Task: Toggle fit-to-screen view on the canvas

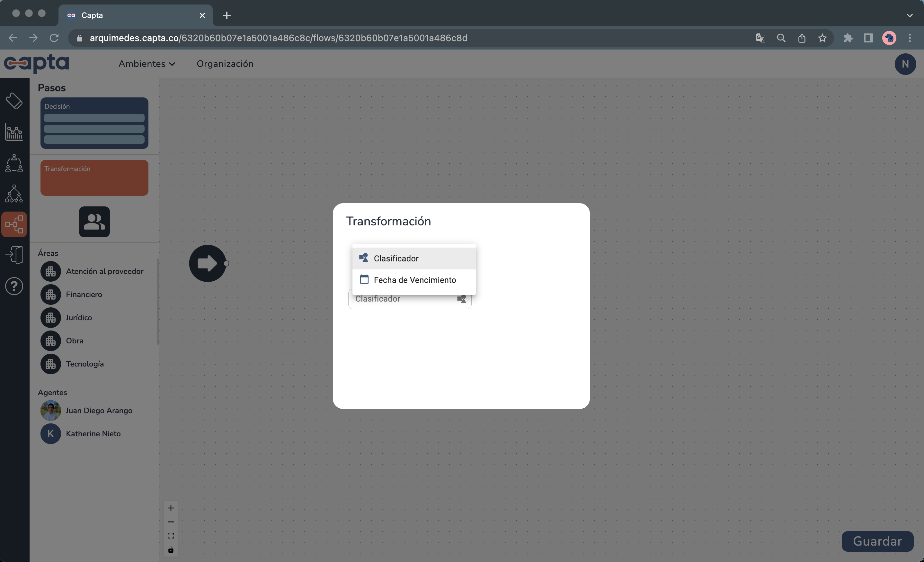Action: click(x=171, y=535)
